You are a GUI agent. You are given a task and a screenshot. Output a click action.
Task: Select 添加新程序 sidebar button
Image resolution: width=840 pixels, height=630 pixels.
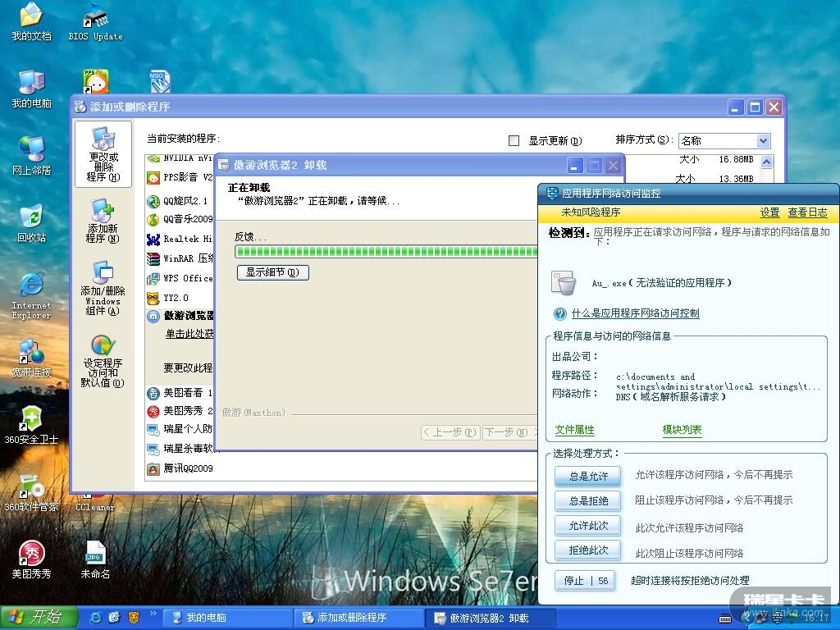coord(103,221)
